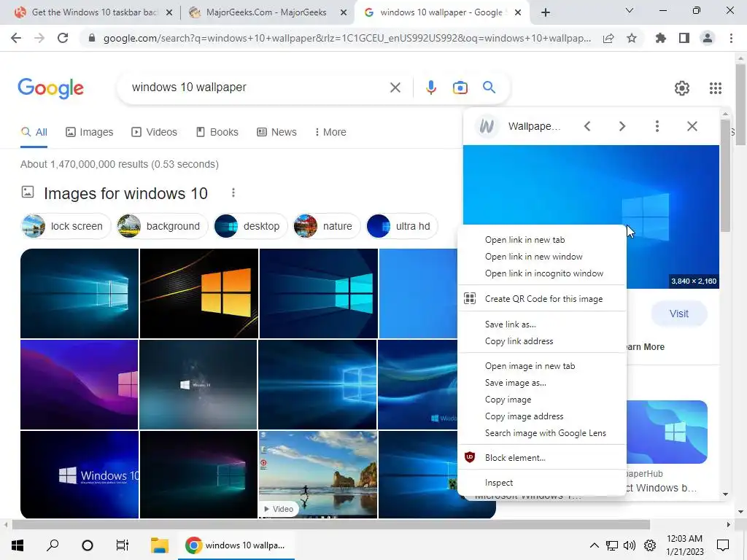Choose Block element... uBlock entry

542,458
